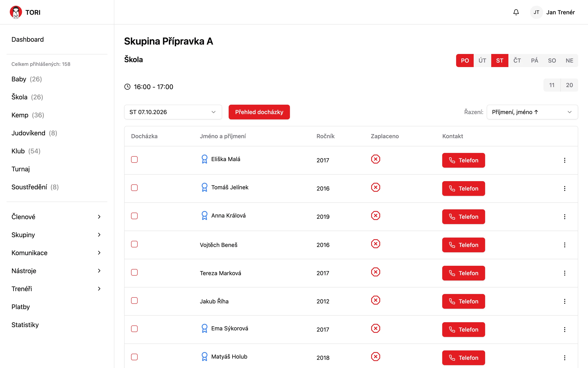588x368 pixels.
Task: Click the badge icon next to Ema Sýkorová
Action: point(204,329)
